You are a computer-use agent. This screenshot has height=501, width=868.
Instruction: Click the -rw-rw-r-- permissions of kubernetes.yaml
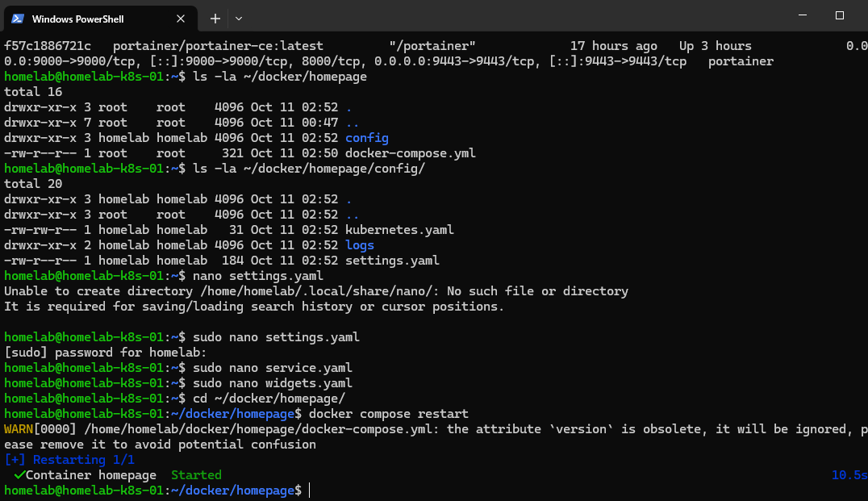tap(40, 230)
